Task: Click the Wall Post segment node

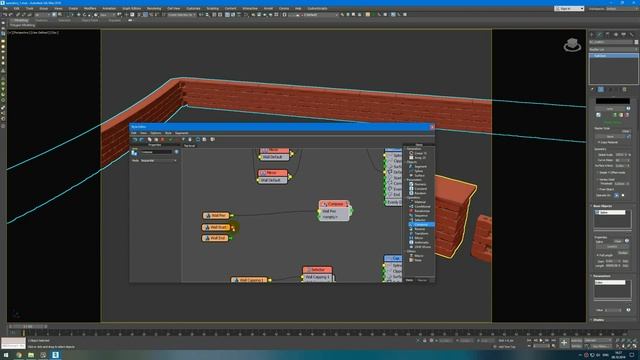Action: [216, 216]
